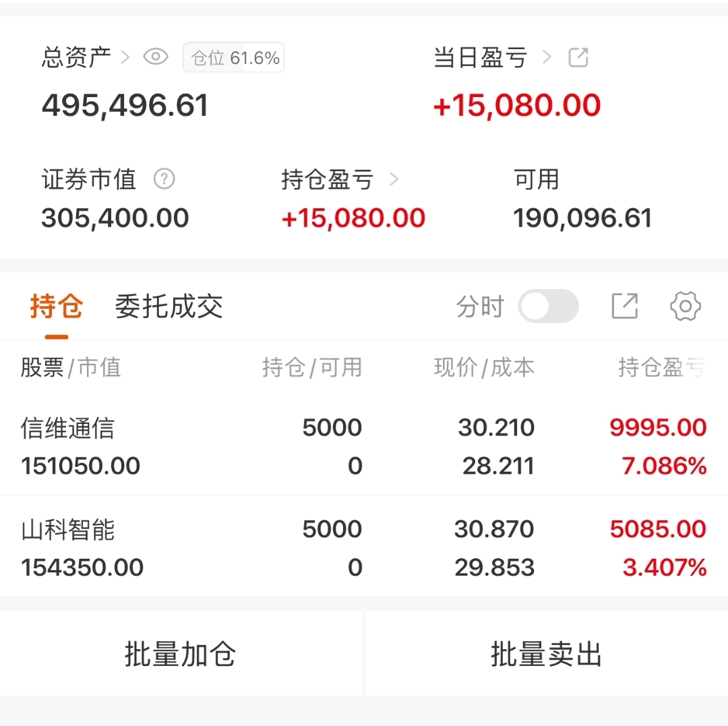The height and width of the screenshot is (726, 728).
Task: Toggle the 分时 switch on
Action: (x=548, y=306)
